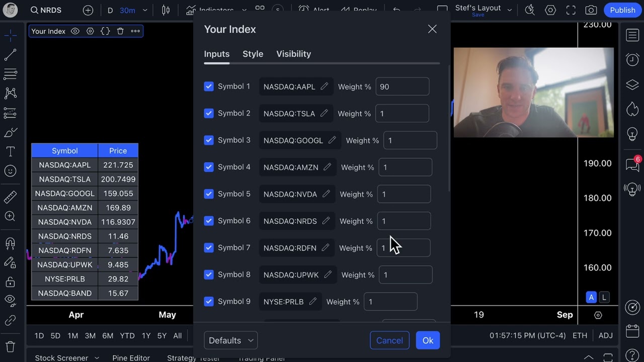
Task: Open the NRDS symbol search
Action: click(x=46, y=10)
